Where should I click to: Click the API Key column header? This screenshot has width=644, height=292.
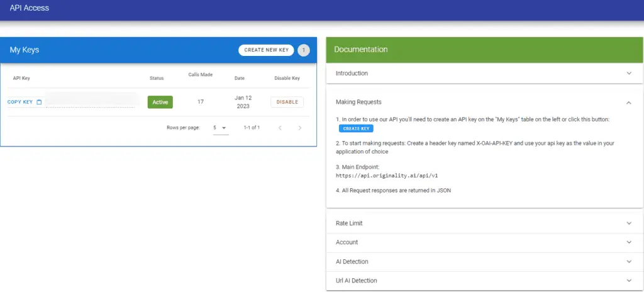click(21, 78)
